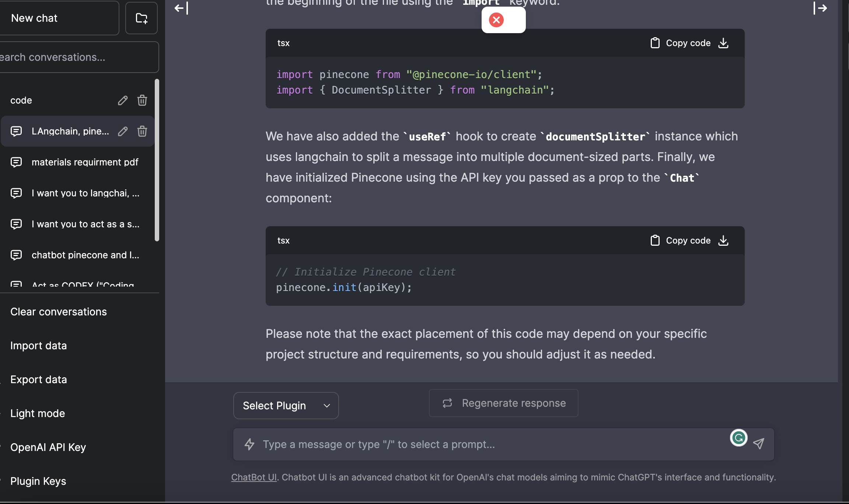Open the Select Plugin dropdown

[x=286, y=405]
